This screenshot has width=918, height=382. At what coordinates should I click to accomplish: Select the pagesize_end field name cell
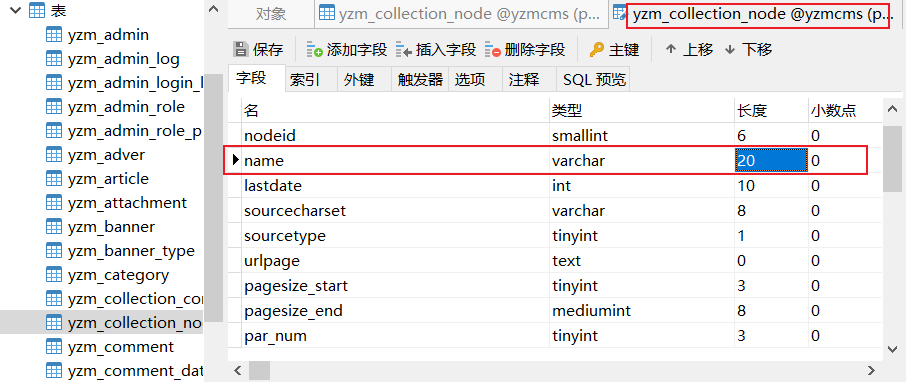(x=396, y=311)
